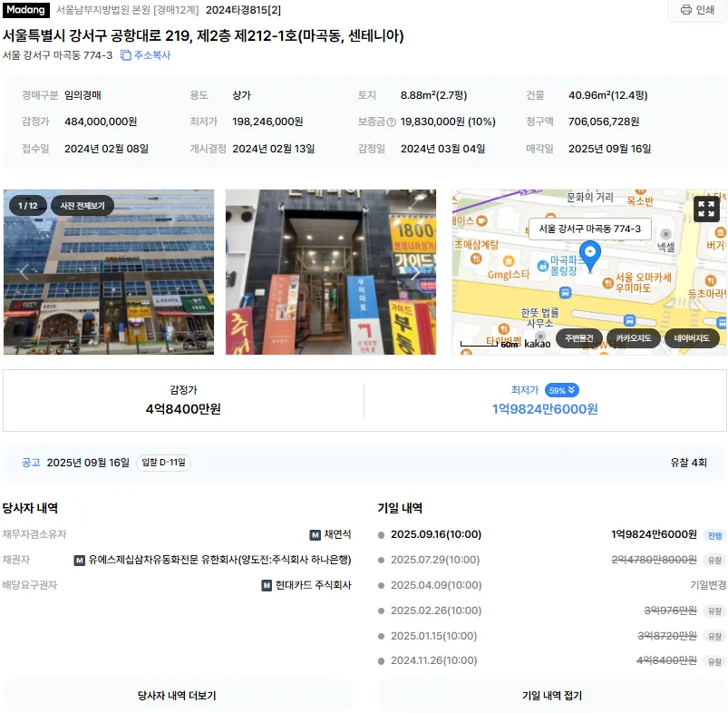728x713 pixels.
Task: Click the Gmgl스타 cafe marker
Action: (x=509, y=261)
